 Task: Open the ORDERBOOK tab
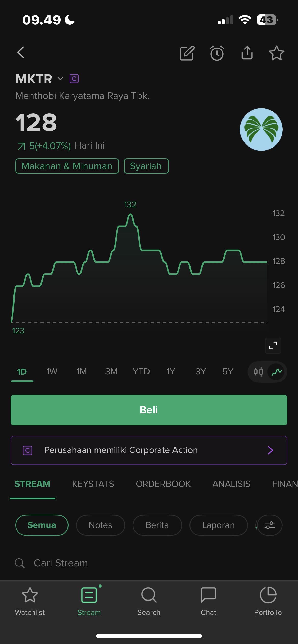click(x=163, y=484)
